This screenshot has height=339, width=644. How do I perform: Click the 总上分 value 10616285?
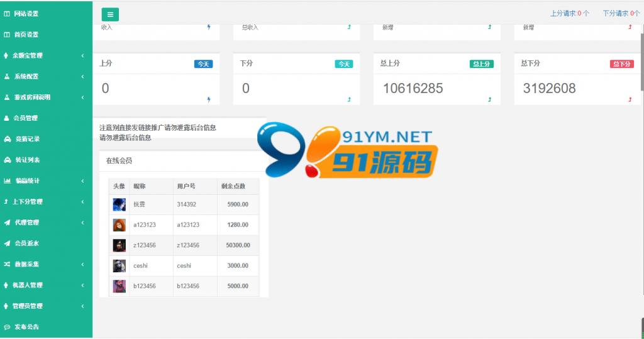413,88
